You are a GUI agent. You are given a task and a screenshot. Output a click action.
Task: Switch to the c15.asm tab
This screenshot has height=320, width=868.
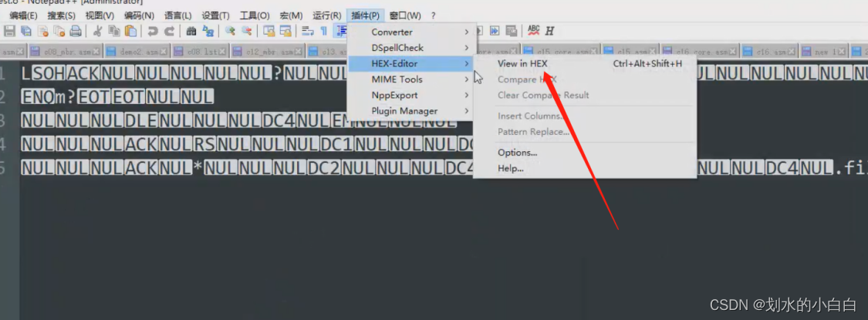(x=630, y=52)
